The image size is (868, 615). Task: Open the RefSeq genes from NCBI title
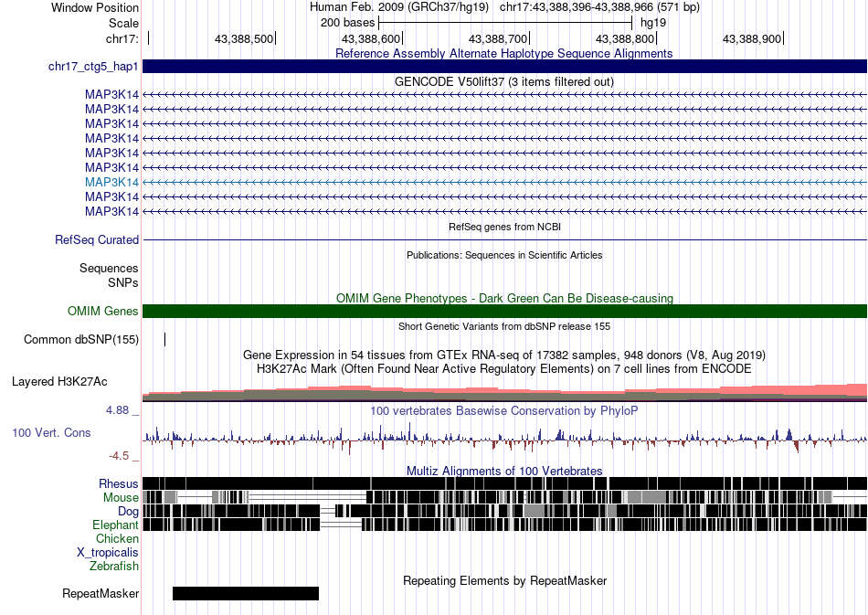tap(504, 227)
